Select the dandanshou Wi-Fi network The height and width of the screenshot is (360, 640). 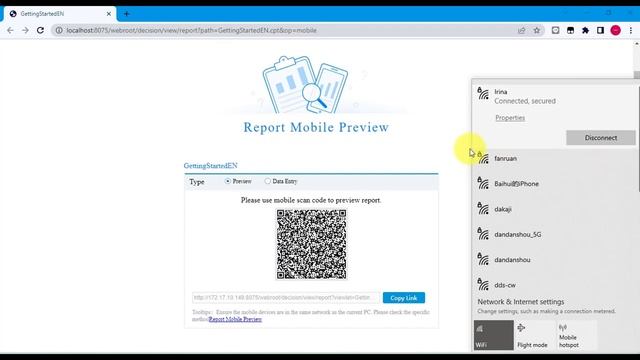click(x=555, y=260)
